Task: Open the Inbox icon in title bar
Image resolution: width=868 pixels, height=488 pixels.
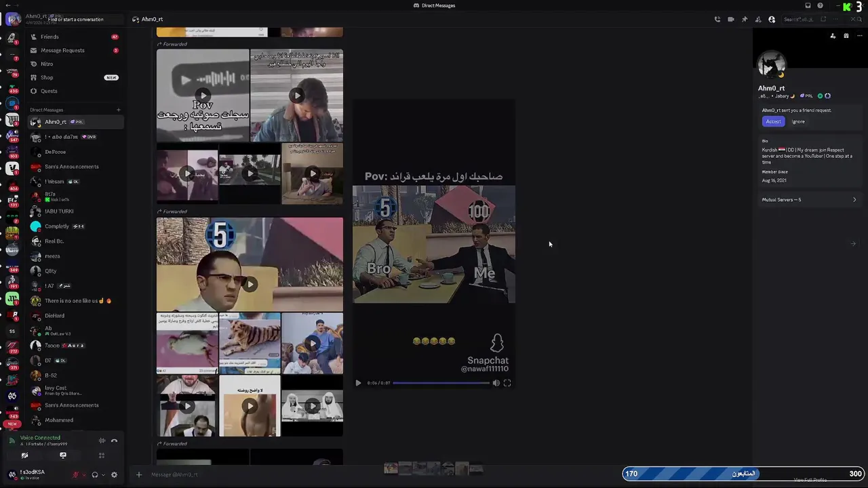Action: click(808, 5)
